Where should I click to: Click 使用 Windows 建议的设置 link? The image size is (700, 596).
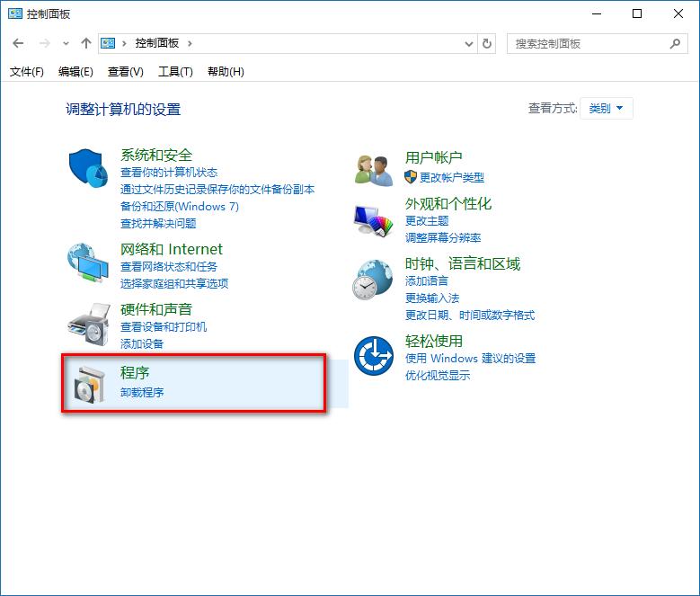(471, 359)
